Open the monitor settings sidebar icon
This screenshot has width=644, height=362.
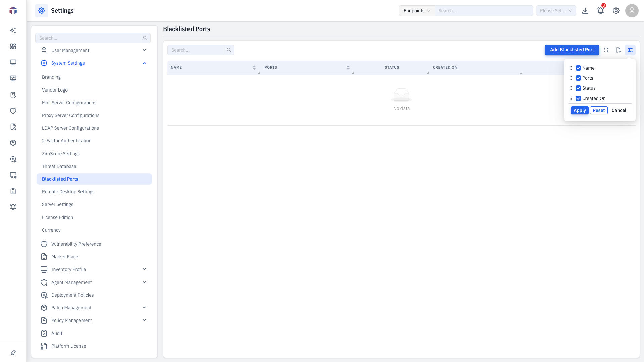pos(13,175)
